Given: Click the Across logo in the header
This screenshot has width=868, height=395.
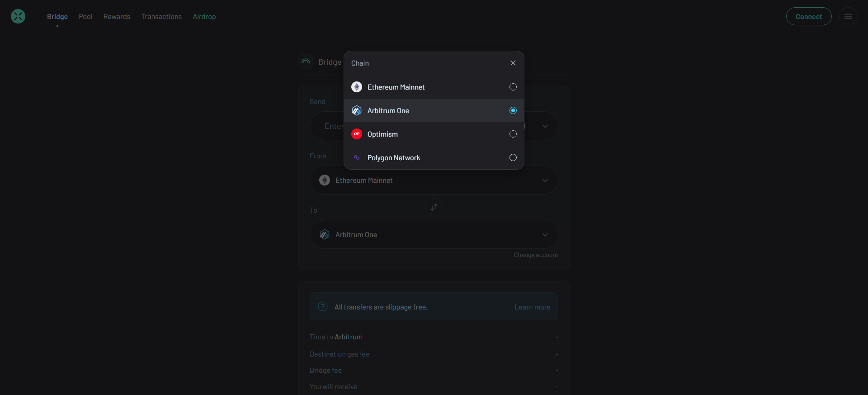Looking at the screenshot, I should (x=18, y=16).
